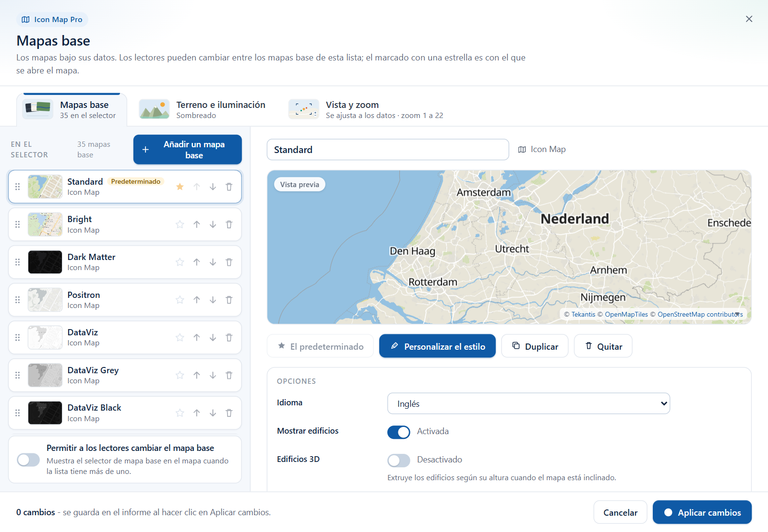
Task: Click Aplicar cambios button
Action: click(702, 512)
